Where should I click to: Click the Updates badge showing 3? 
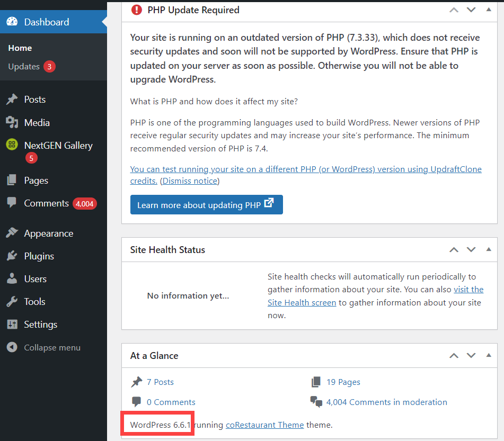[x=49, y=67]
